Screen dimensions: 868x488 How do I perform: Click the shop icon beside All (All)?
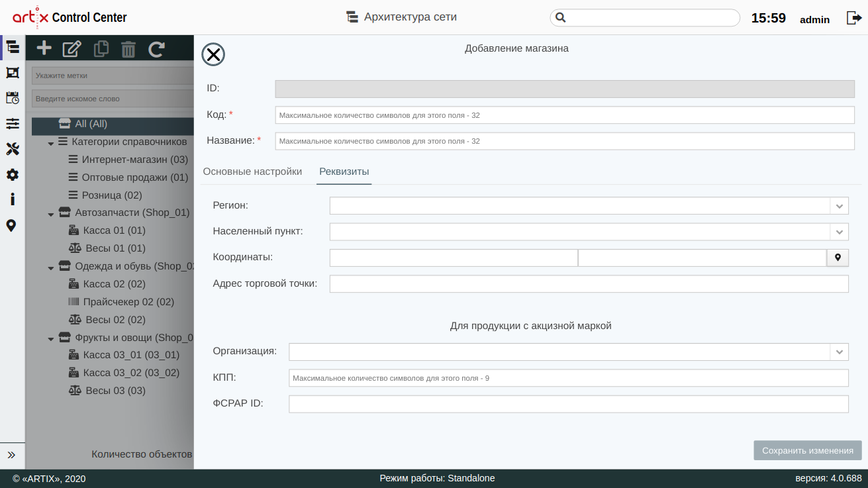tap(64, 124)
